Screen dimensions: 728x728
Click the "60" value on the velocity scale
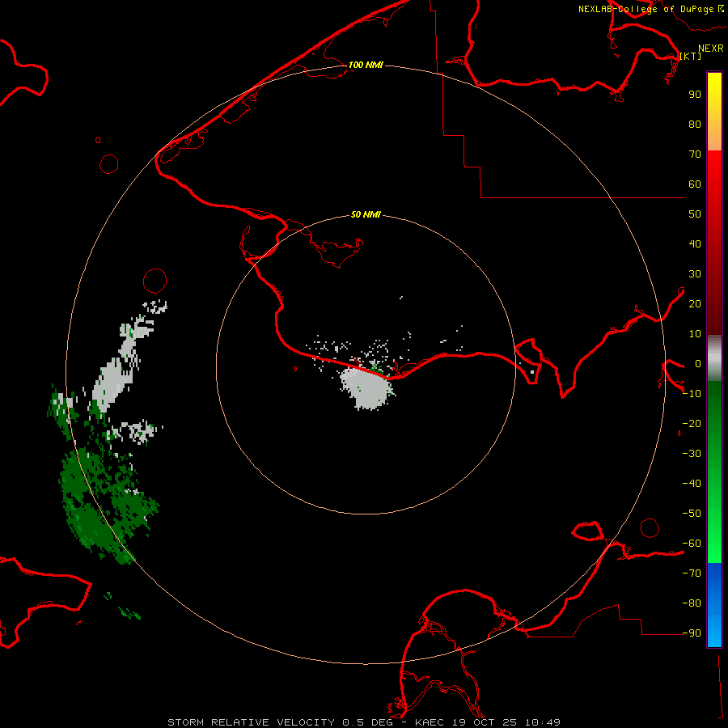click(x=695, y=184)
